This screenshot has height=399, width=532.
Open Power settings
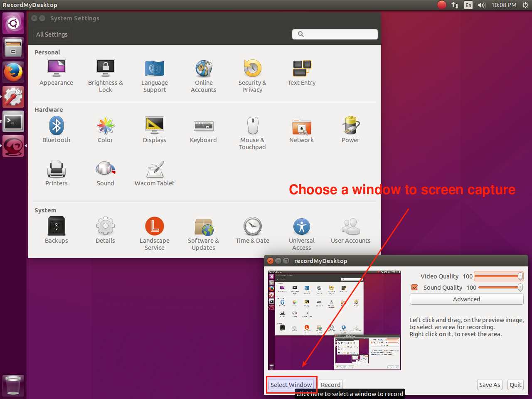point(350,130)
